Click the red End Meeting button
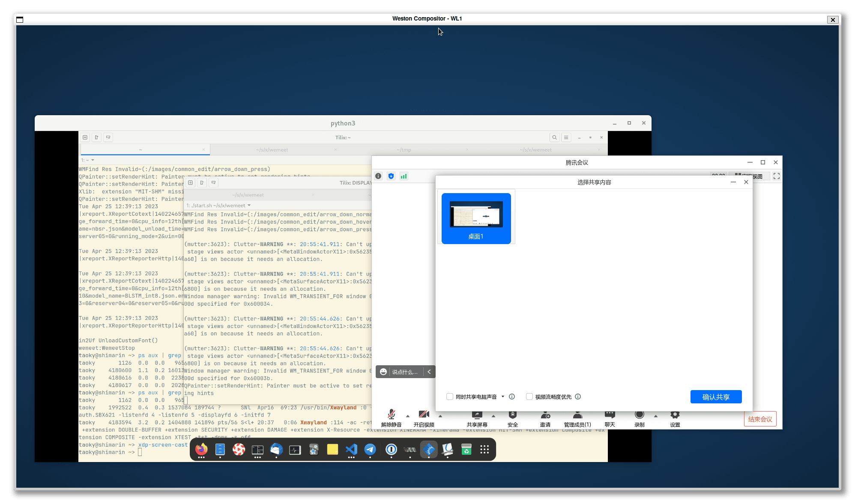The height and width of the screenshot is (504, 855). pos(760,419)
